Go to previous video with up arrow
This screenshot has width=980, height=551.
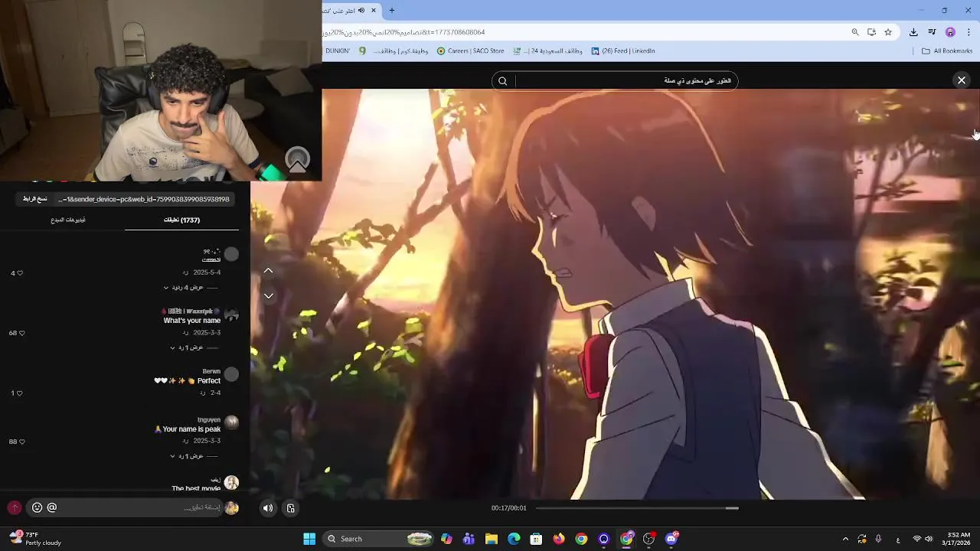[x=268, y=270]
